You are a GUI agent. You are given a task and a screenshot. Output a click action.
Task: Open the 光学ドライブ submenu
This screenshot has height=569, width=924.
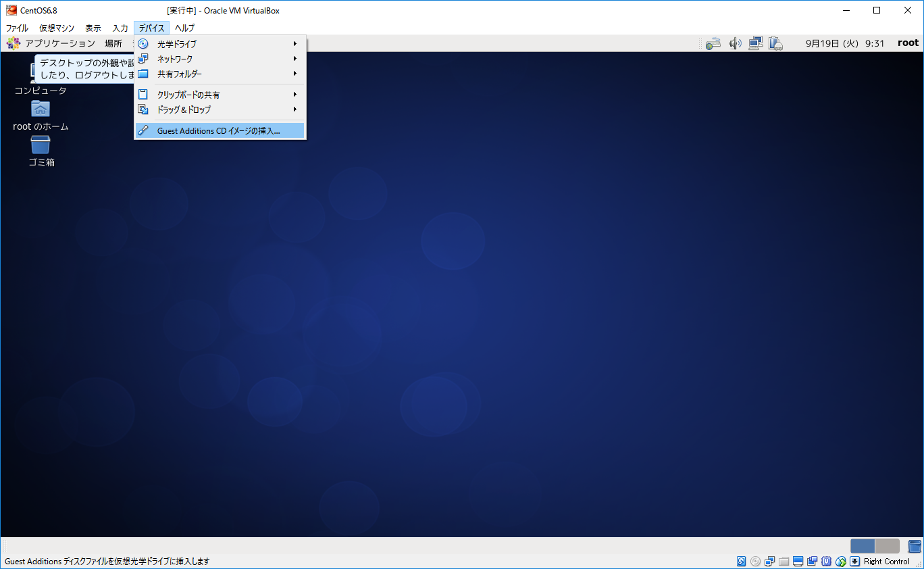(x=220, y=43)
